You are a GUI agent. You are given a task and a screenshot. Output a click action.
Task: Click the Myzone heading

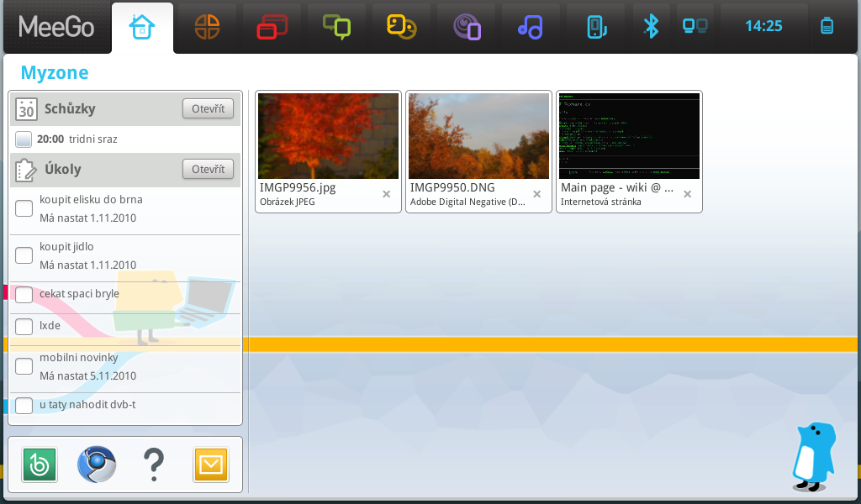click(x=55, y=72)
